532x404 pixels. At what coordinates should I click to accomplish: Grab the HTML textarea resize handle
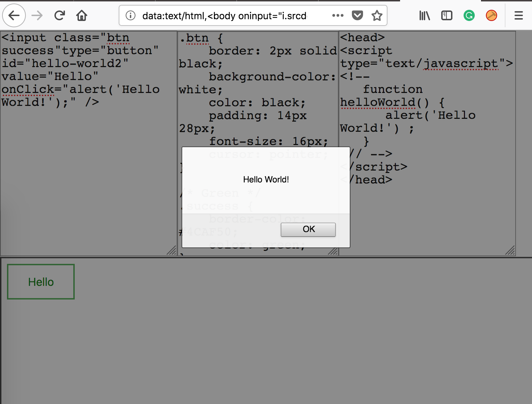pos(172,251)
